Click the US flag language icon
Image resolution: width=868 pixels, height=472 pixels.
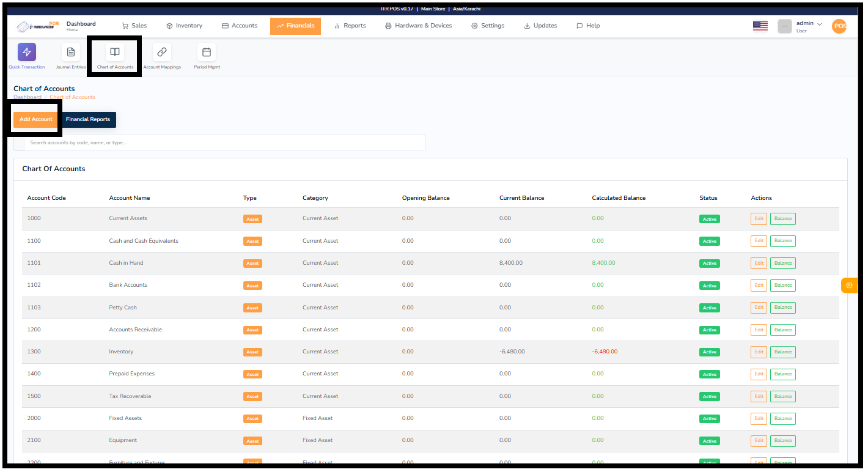tap(760, 26)
